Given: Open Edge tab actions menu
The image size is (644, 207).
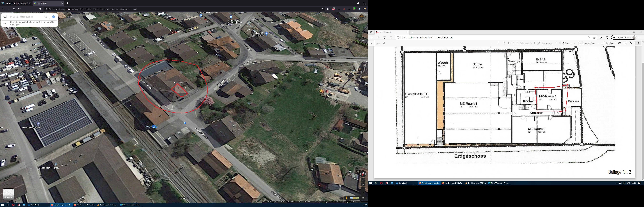Looking at the screenshot, I should 371,32.
